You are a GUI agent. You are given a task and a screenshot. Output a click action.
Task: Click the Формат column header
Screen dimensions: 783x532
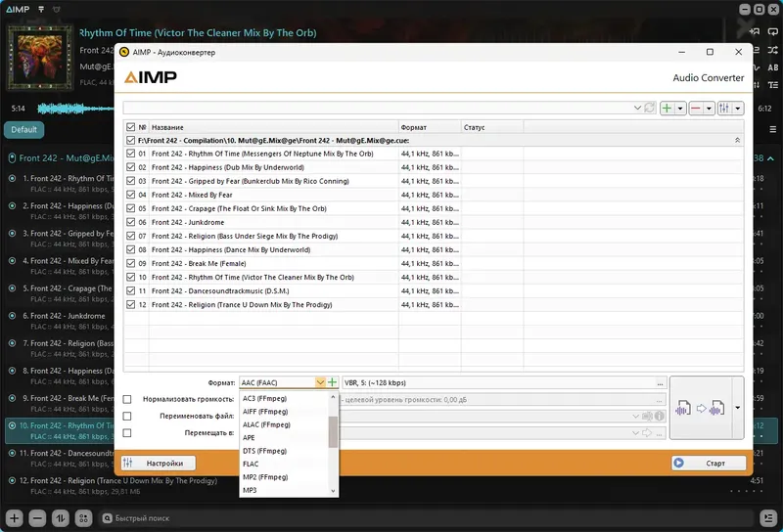(x=430, y=127)
